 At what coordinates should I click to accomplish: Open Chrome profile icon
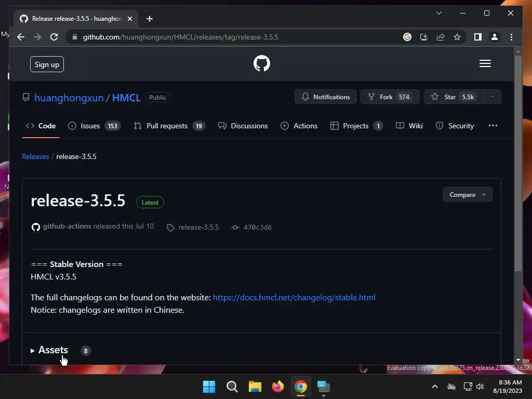tap(495, 37)
